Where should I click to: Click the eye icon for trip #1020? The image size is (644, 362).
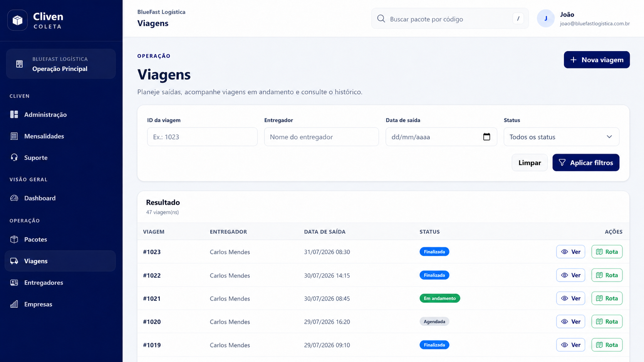tap(565, 322)
